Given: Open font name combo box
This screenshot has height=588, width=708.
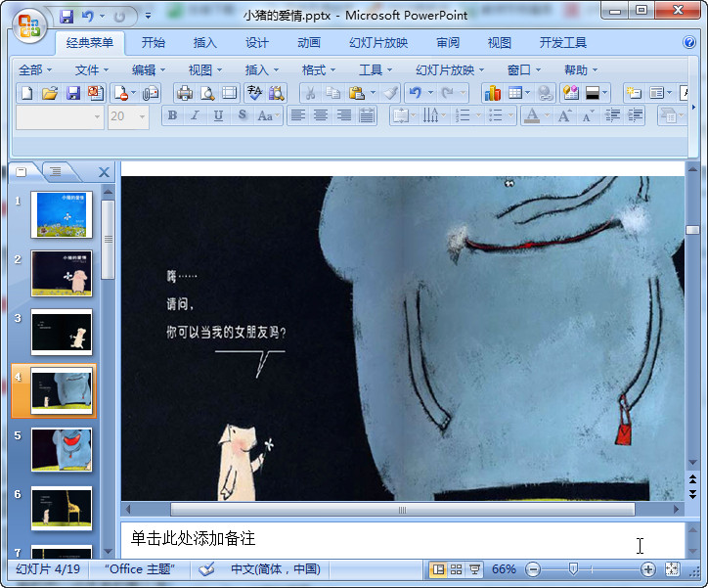Looking at the screenshot, I should point(60,117).
